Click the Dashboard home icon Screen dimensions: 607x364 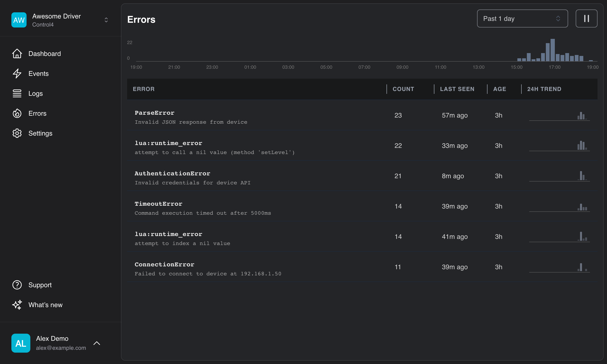tap(17, 54)
